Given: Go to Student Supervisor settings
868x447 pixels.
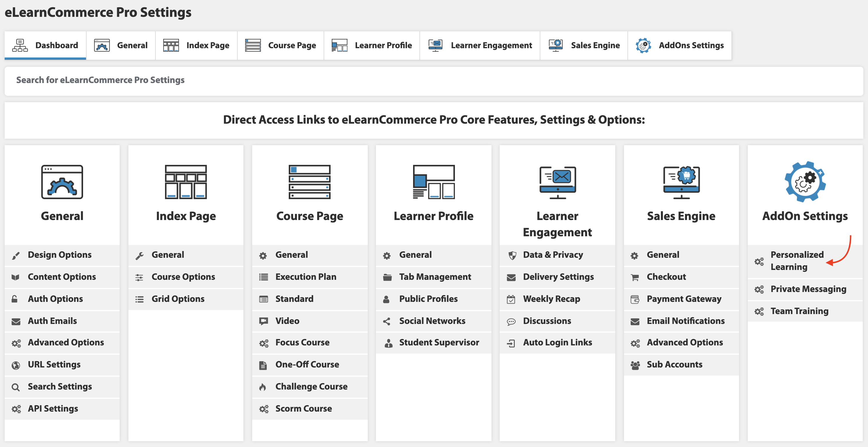Looking at the screenshot, I should [439, 343].
